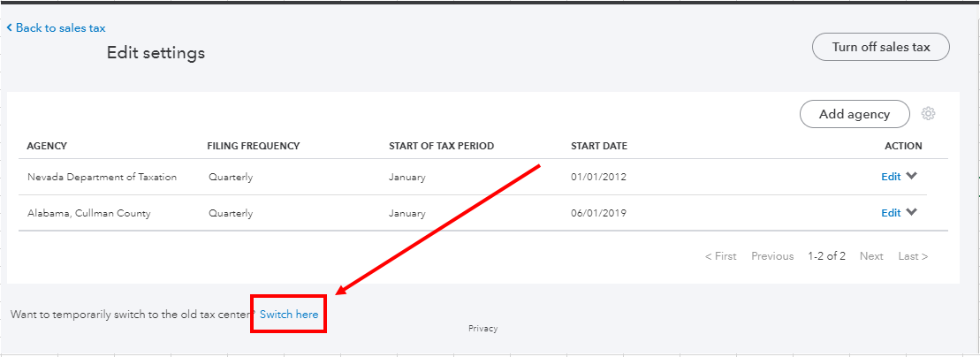
Task: Click the Turn off sales tax button
Action: click(880, 48)
